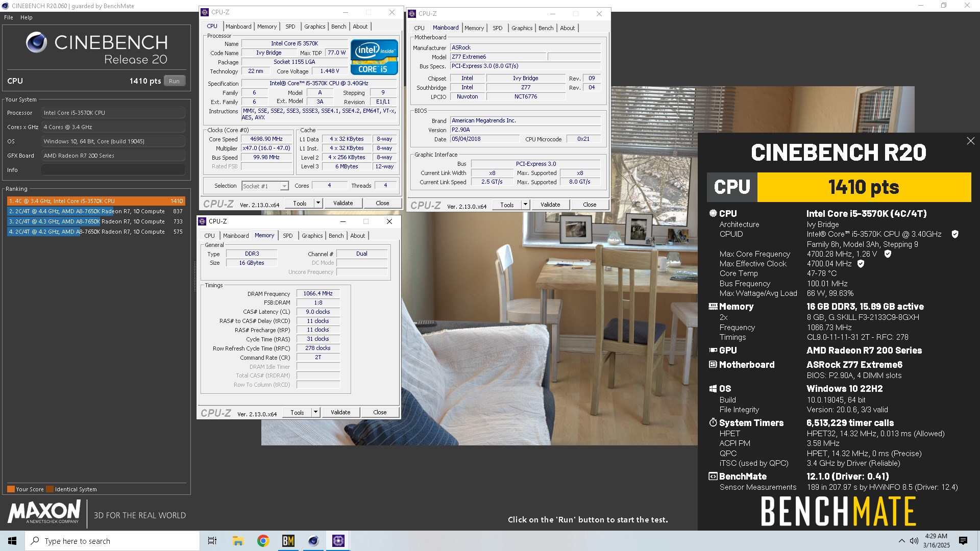Click CPU-Z title icon in CPU window
The image size is (980, 551).
pyautogui.click(x=205, y=12)
